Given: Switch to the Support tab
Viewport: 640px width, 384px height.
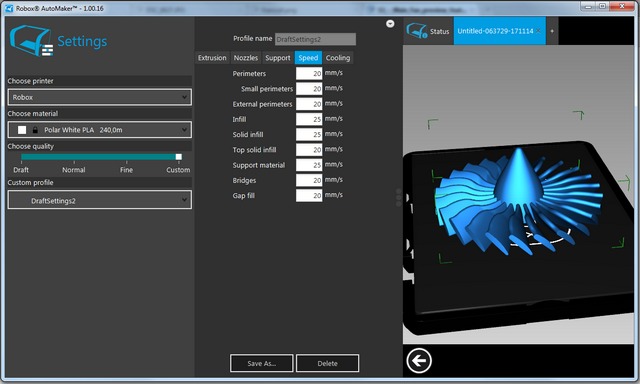Looking at the screenshot, I should point(278,58).
